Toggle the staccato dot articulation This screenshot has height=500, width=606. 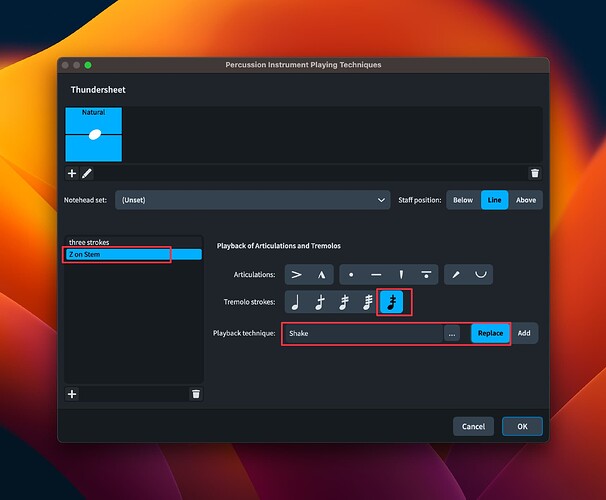coord(351,275)
